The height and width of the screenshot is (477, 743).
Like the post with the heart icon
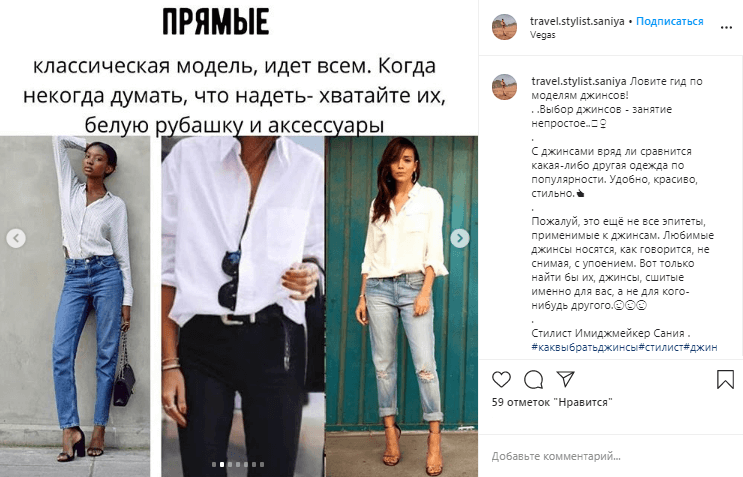pyautogui.click(x=501, y=379)
